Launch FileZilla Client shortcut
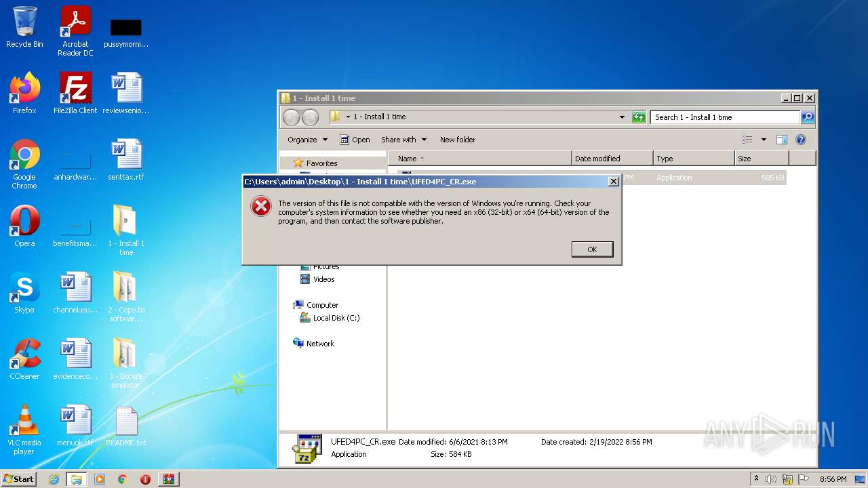This screenshot has width=868, height=488. click(x=75, y=94)
